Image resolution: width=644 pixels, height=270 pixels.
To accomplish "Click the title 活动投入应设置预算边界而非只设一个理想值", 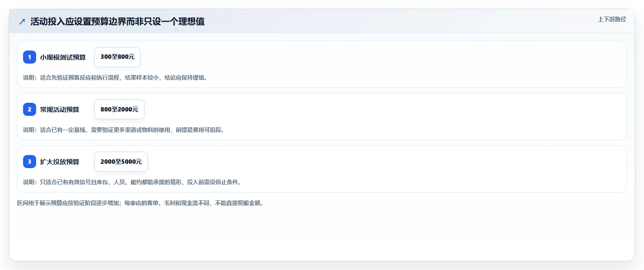I will [x=117, y=21].
